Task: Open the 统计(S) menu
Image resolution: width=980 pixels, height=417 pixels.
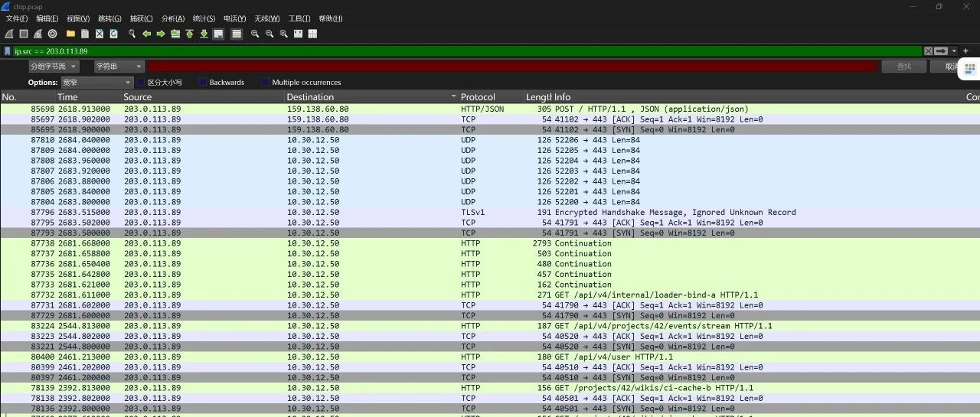Action: click(x=204, y=18)
